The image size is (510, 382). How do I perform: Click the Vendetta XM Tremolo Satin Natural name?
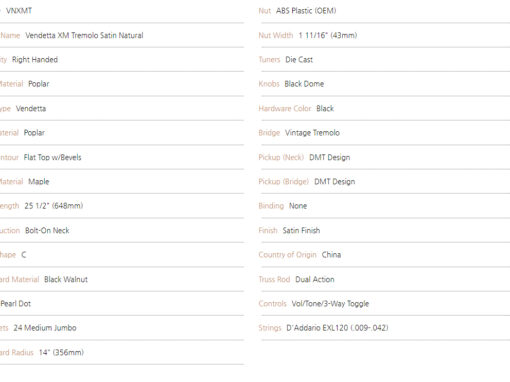tap(84, 35)
